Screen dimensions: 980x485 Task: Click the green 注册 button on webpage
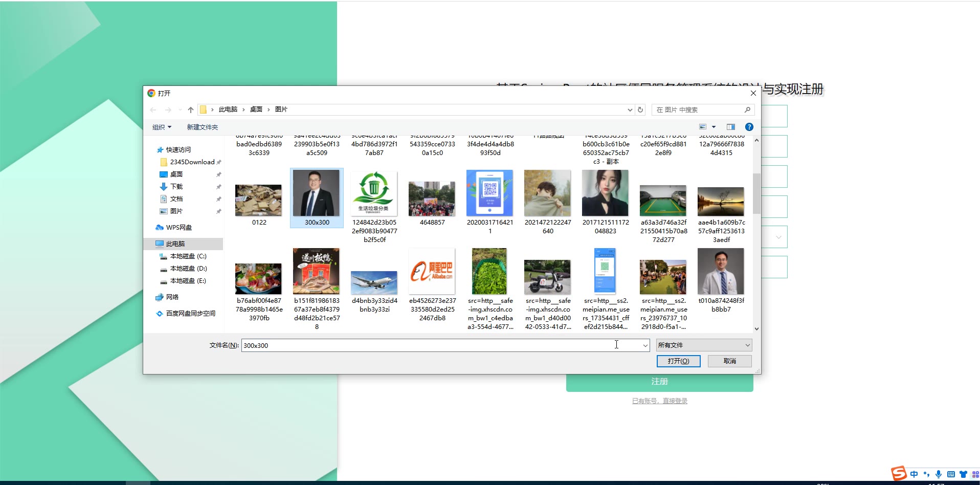[x=659, y=382]
